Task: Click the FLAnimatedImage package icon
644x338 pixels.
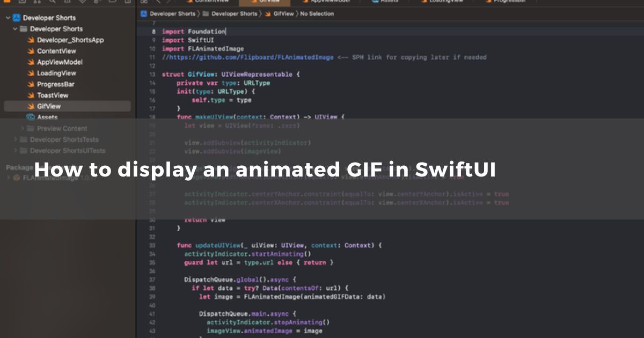Action: (x=17, y=178)
